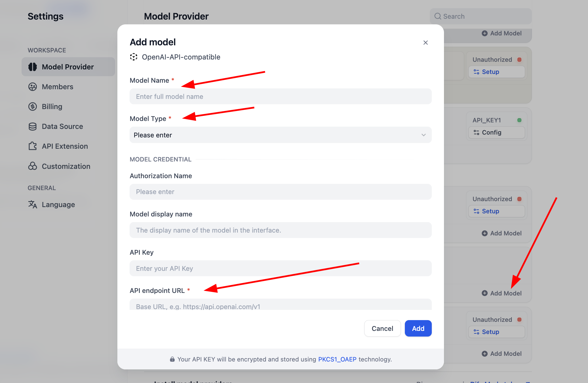Click the Customization icon in sidebar
This screenshot has height=383, width=588.
(33, 166)
